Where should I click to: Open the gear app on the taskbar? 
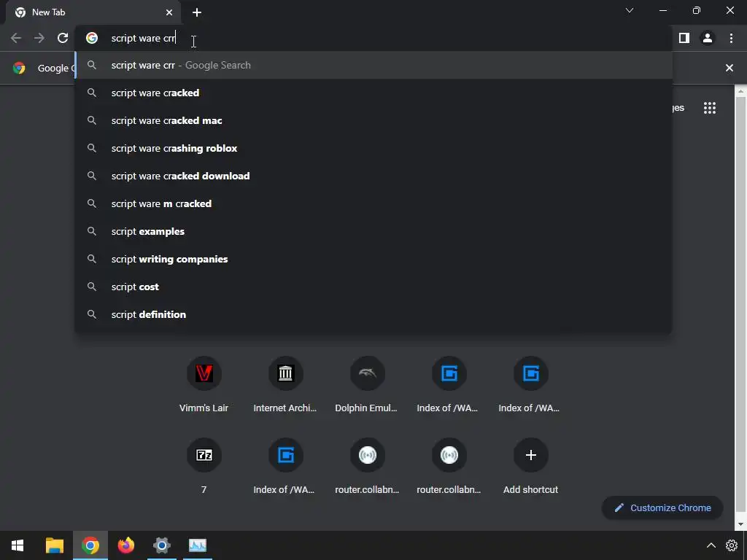point(161,545)
